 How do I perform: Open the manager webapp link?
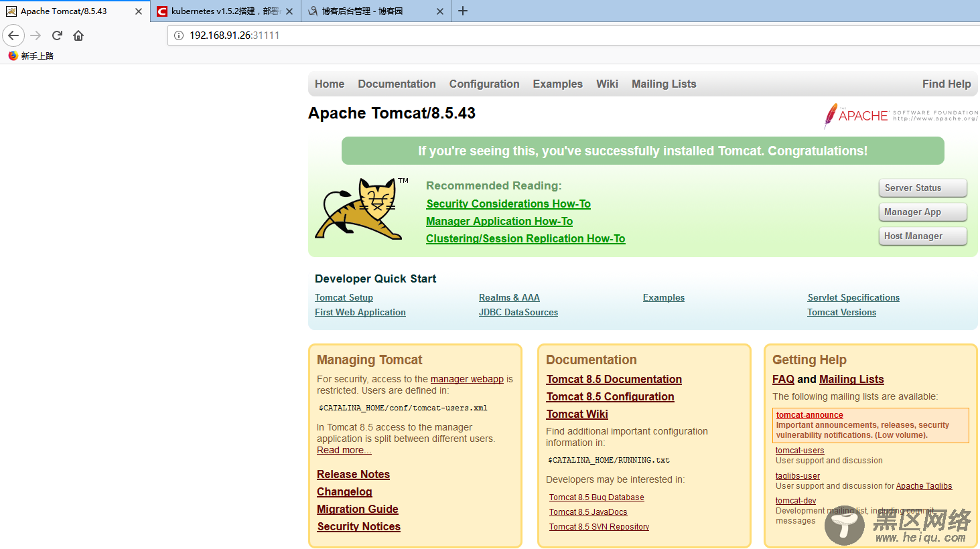coord(467,379)
